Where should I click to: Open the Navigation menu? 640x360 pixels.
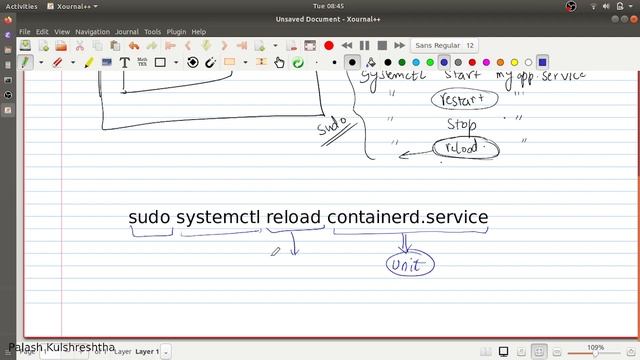(93, 32)
